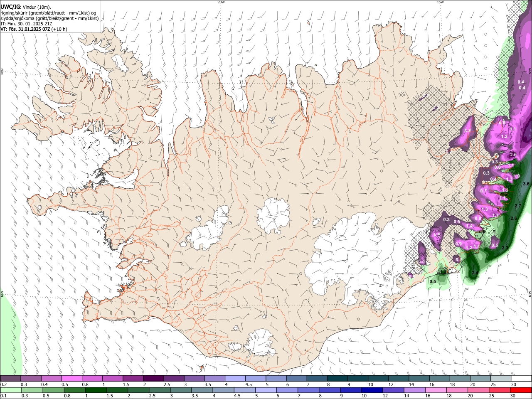Click the '30' label in bottom rain legend row
The width and height of the screenshot is (532, 399).
pyautogui.click(x=514, y=396)
